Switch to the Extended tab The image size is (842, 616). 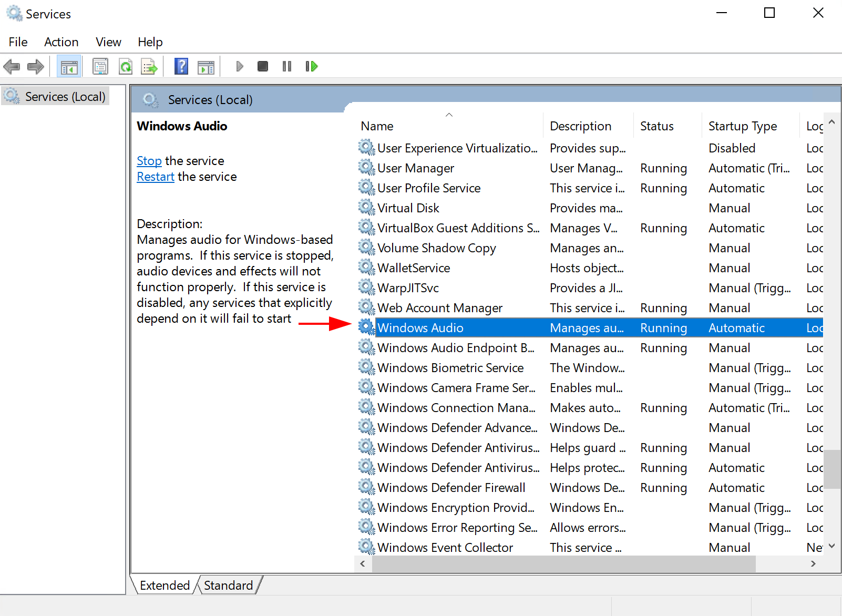coord(164,585)
